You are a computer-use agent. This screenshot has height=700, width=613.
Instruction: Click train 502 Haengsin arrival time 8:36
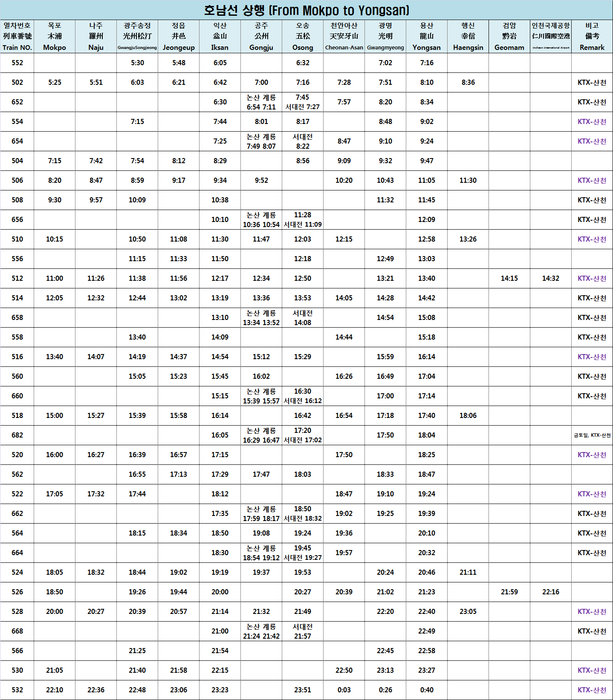point(468,83)
